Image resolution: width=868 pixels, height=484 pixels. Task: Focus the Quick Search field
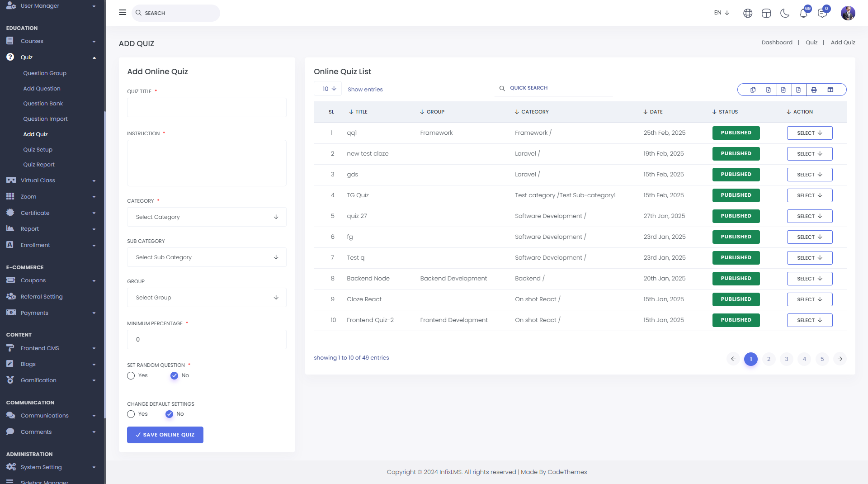(x=554, y=88)
